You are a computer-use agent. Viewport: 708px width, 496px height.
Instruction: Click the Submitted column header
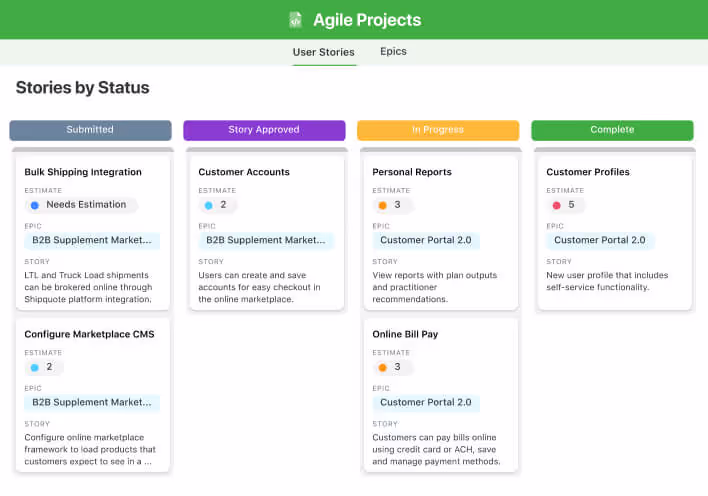coord(90,130)
